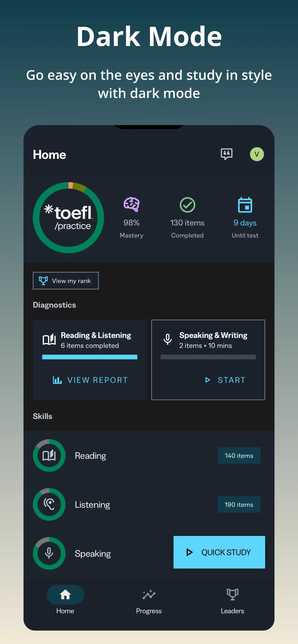The height and width of the screenshot is (644, 298).
Task: Tap the play triangle beside START
Action: pyautogui.click(x=207, y=380)
